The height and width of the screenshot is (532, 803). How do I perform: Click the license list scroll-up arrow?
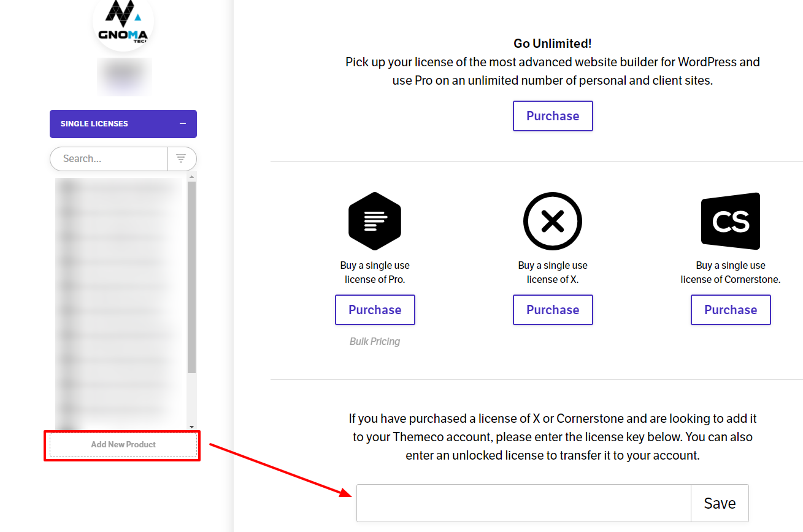(x=191, y=177)
